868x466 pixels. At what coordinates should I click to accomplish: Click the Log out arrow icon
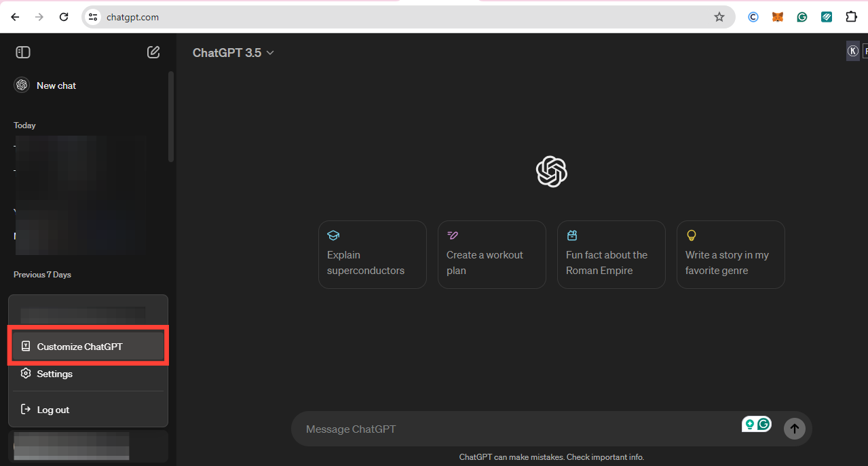click(26, 410)
